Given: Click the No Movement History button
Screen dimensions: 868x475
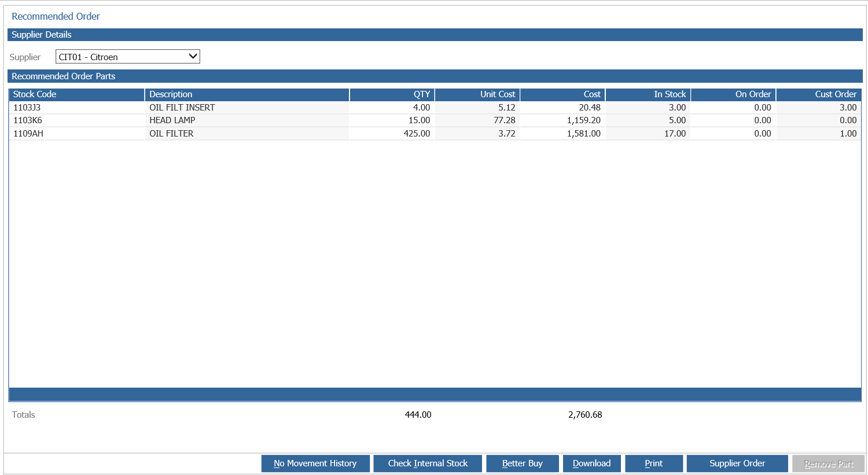Looking at the screenshot, I should point(315,463).
